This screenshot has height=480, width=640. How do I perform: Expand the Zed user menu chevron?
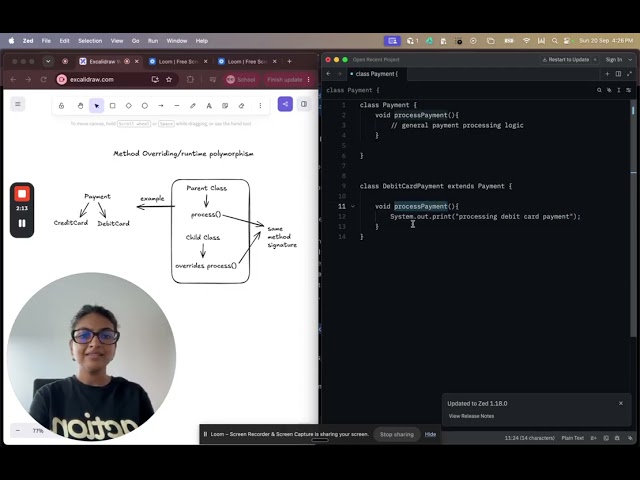click(x=630, y=60)
